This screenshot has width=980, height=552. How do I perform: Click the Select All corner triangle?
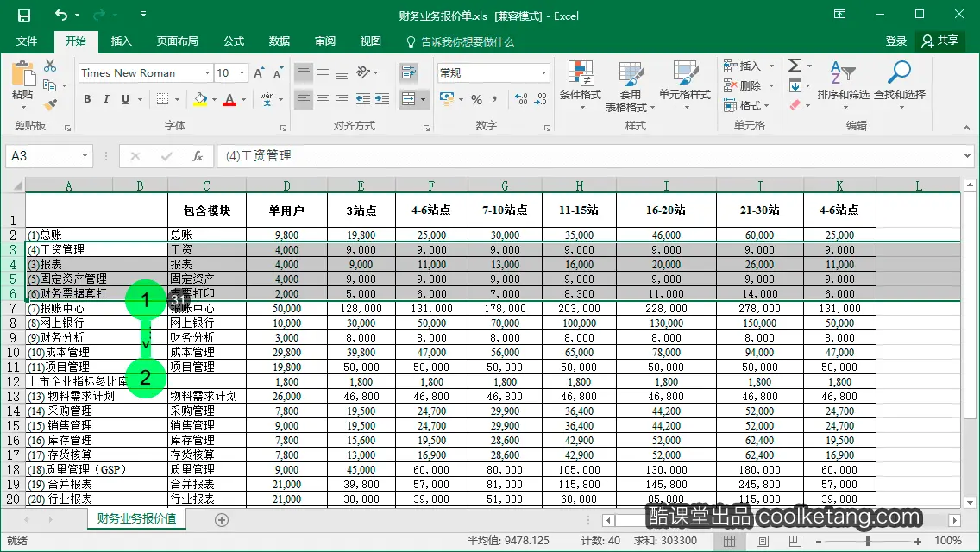pos(17,185)
